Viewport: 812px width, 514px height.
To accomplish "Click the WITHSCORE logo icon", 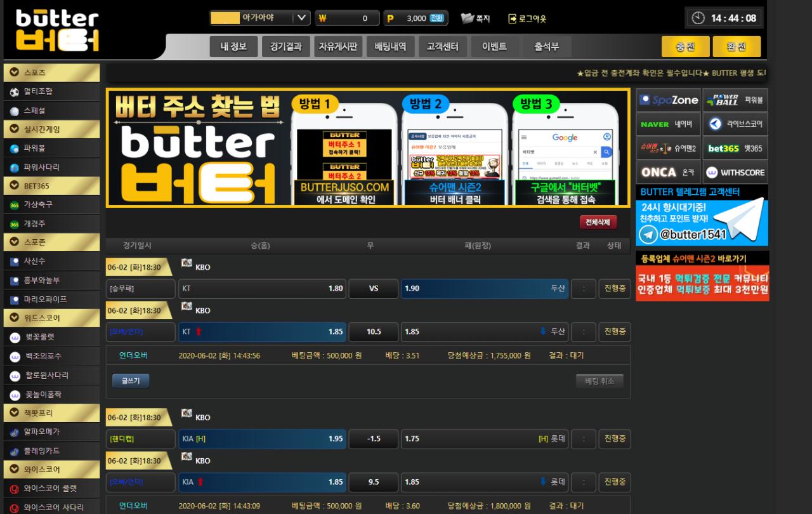I will pos(712,173).
